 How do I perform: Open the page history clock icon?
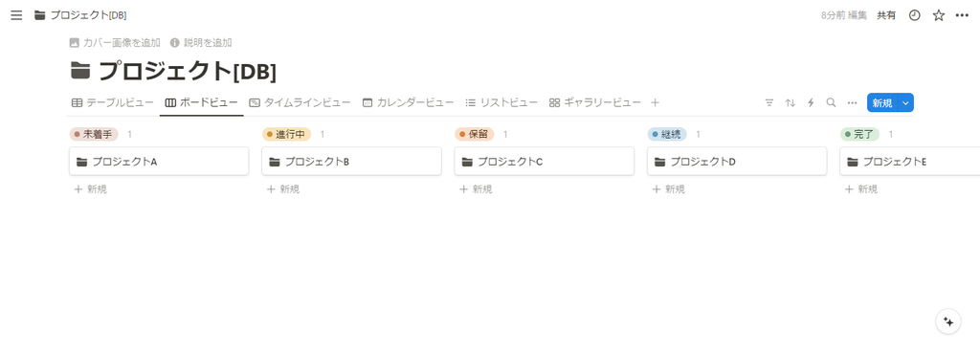pyautogui.click(x=914, y=15)
